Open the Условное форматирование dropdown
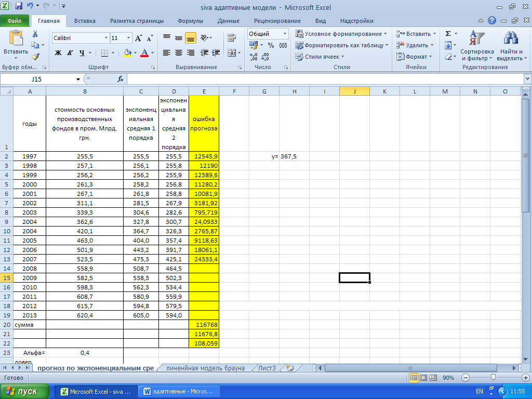The height and width of the screenshot is (399, 532). pyautogui.click(x=341, y=34)
